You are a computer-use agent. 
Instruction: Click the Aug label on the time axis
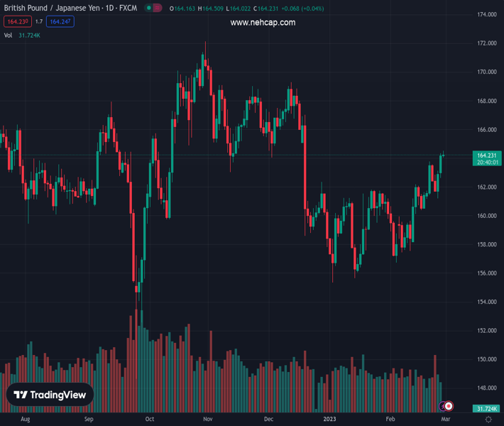coord(26,420)
